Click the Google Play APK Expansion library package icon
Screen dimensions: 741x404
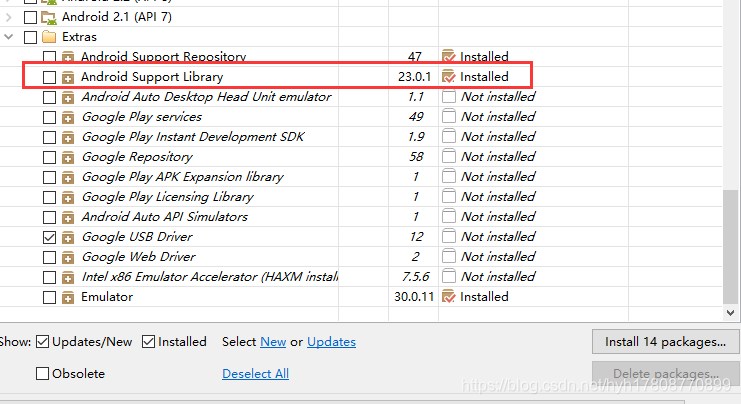[x=68, y=177]
